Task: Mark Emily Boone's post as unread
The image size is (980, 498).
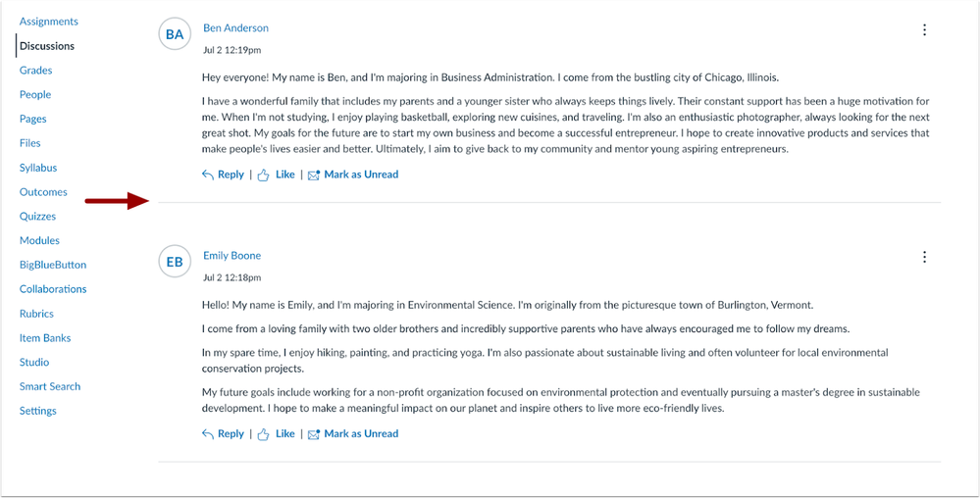Action: coord(353,433)
